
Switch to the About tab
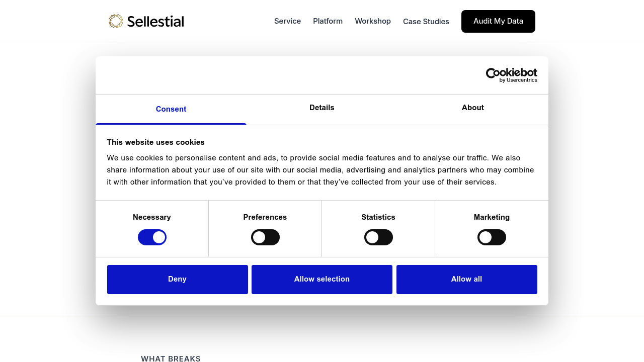[x=472, y=108]
